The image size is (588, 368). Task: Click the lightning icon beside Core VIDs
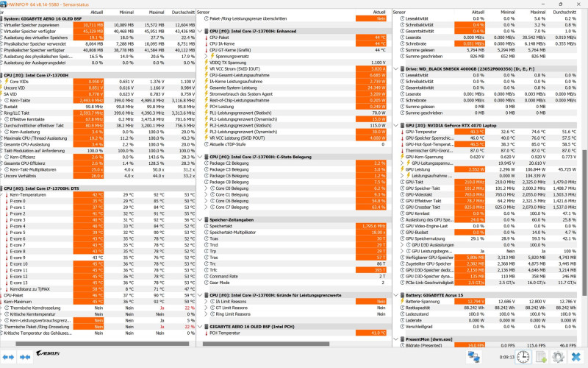point(7,82)
